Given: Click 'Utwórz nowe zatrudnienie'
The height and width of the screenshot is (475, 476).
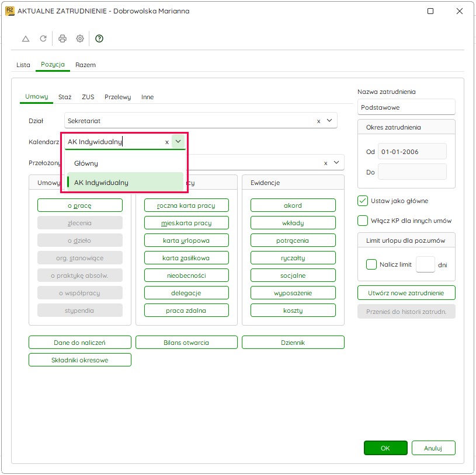Looking at the screenshot, I should click(406, 293).
